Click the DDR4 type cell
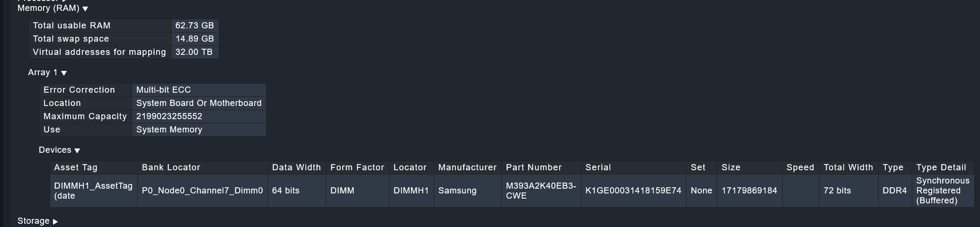Screen dimensions: 980x227 pyautogui.click(x=894, y=191)
